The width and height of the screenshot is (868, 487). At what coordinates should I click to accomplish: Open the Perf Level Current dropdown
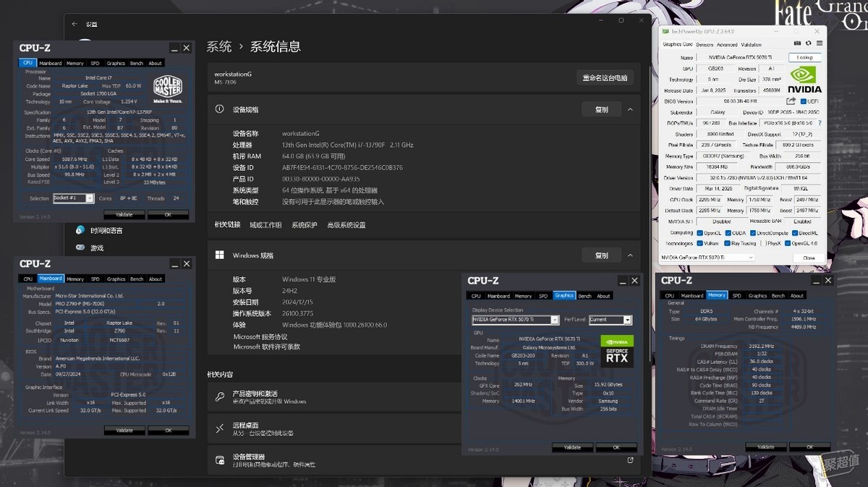(610, 320)
